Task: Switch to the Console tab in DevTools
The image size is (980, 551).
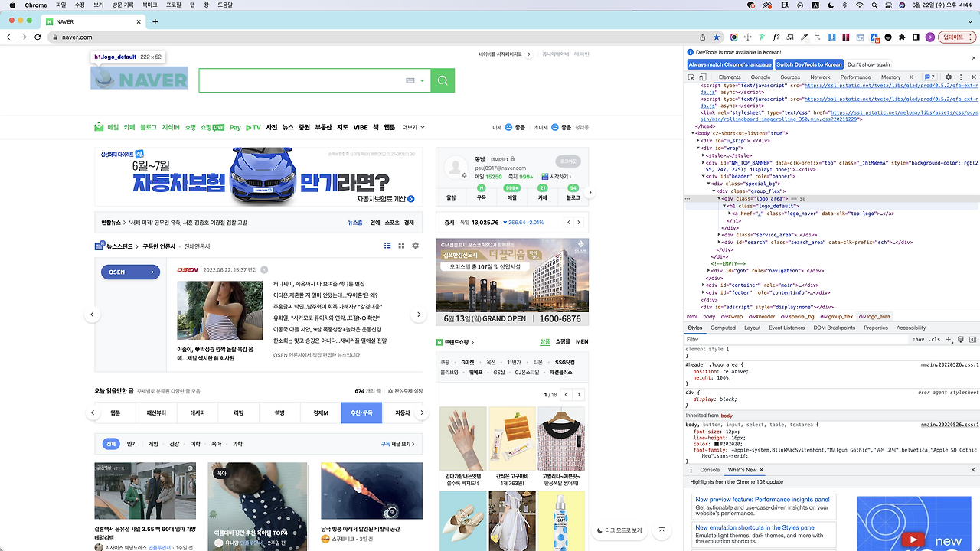Action: pos(760,77)
